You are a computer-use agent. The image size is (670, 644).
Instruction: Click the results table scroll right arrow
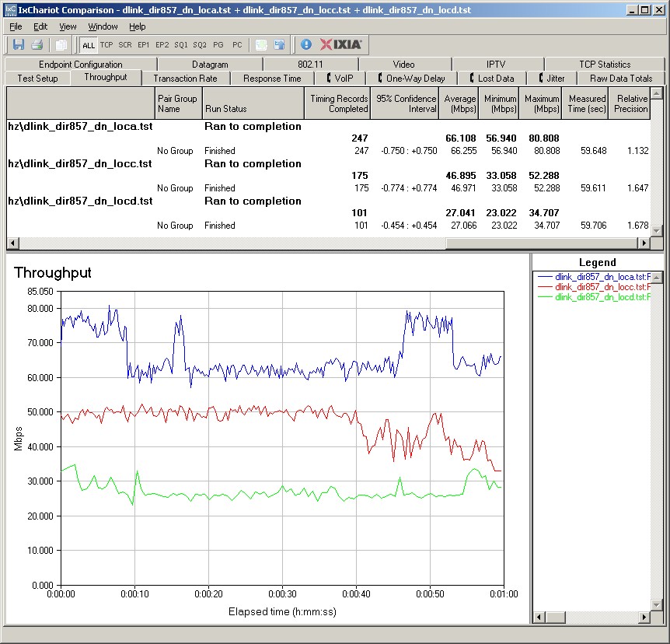644,243
